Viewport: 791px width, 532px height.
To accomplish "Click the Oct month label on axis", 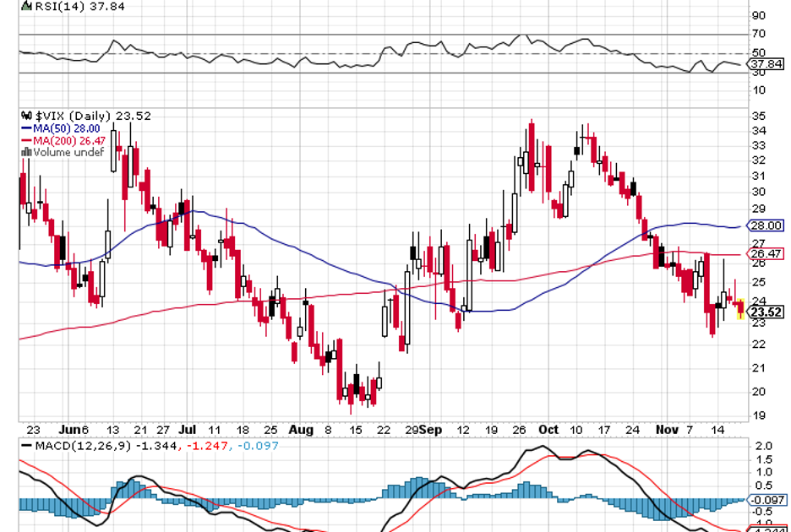I will point(550,429).
